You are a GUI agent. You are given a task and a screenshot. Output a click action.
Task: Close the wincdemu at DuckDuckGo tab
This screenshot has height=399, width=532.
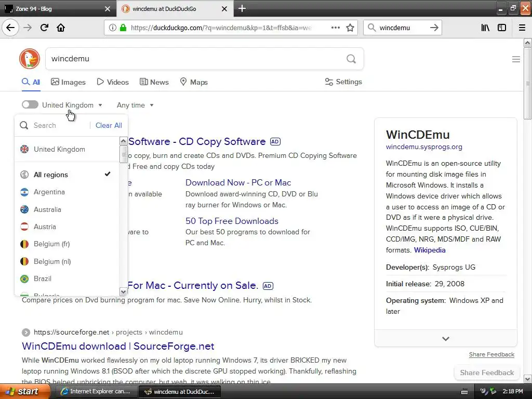click(224, 9)
